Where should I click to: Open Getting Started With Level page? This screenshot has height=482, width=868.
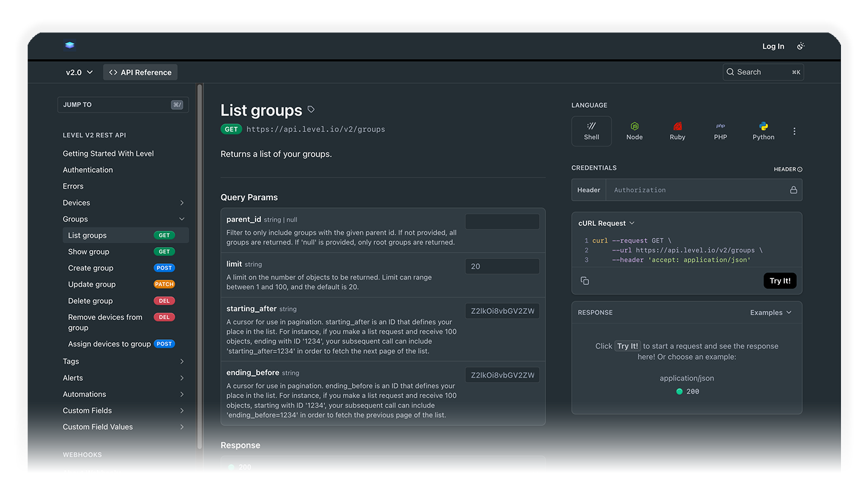[108, 154]
